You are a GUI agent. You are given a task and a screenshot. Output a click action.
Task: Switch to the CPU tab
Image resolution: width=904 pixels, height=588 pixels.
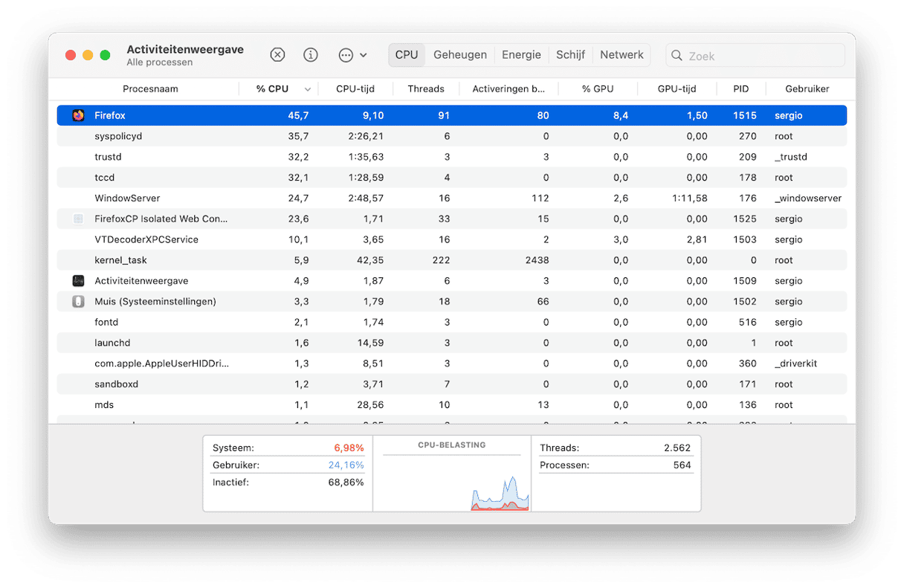point(407,55)
